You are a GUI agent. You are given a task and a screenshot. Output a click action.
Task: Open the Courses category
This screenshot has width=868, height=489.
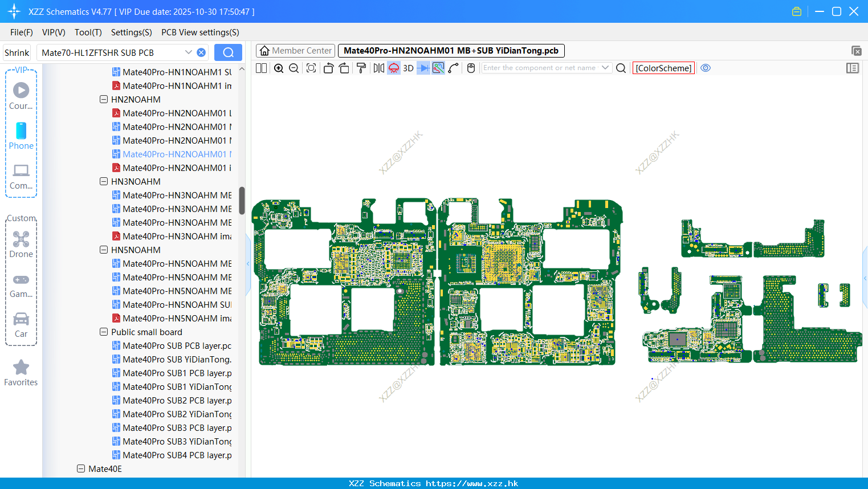(21, 95)
